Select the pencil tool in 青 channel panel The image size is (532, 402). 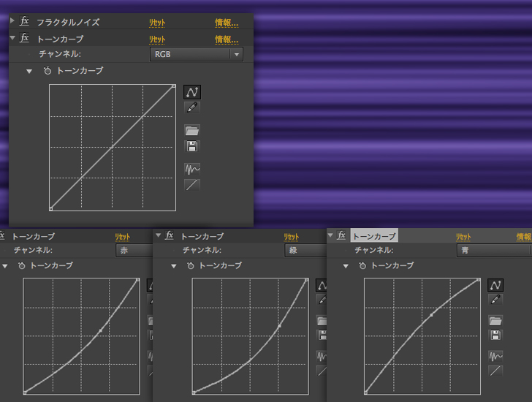495,299
